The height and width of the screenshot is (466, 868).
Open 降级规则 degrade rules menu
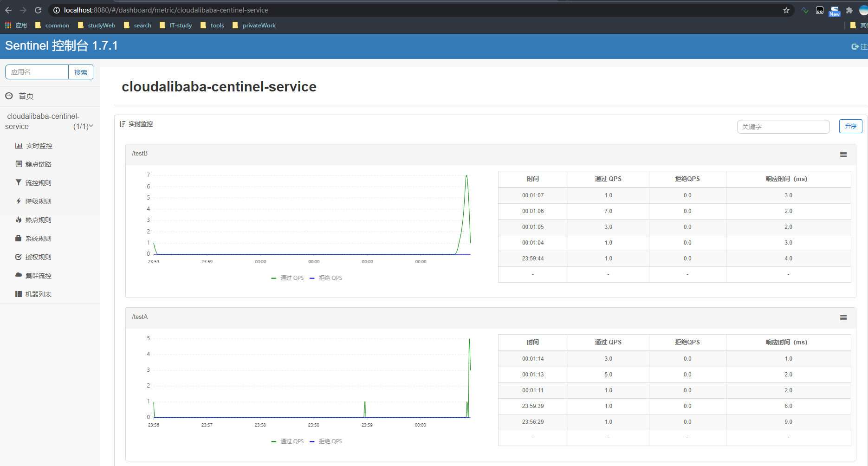coord(33,201)
